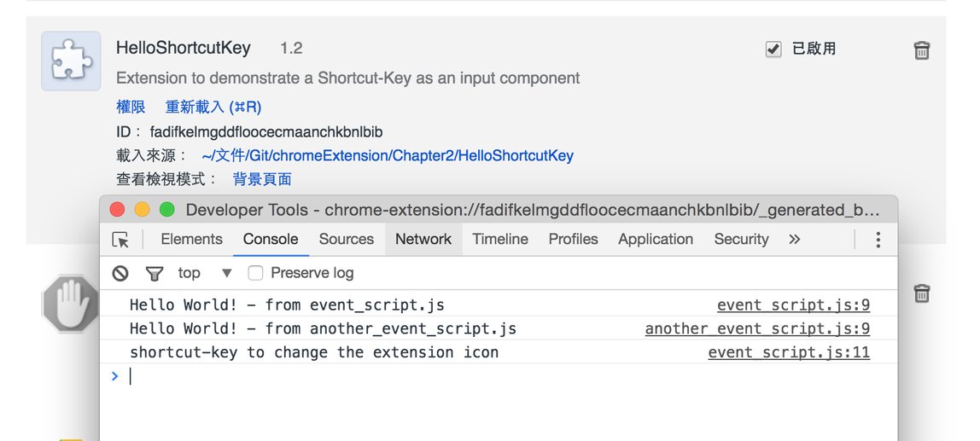Enable the Preserve log checkbox
Image resolution: width=980 pixels, height=441 pixels.
pyautogui.click(x=255, y=273)
